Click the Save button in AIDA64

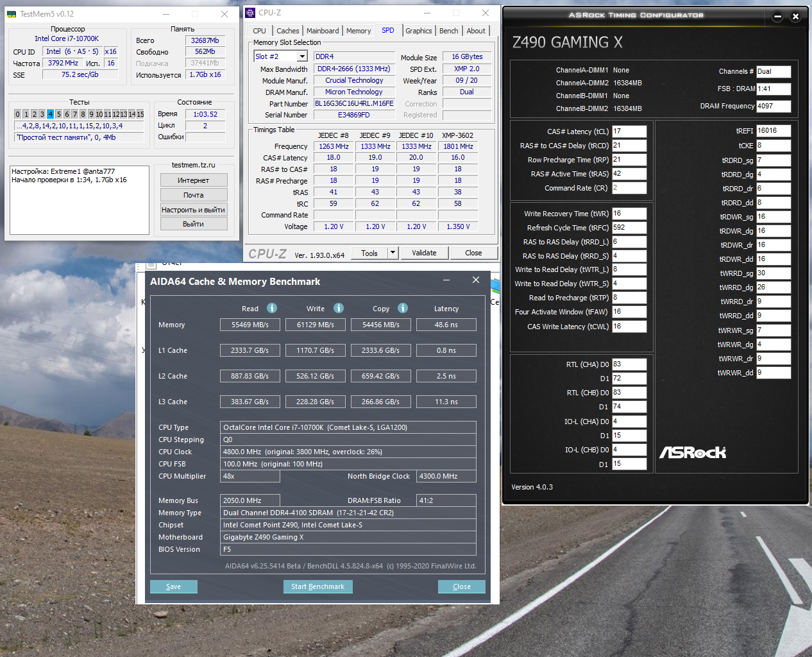click(x=174, y=586)
